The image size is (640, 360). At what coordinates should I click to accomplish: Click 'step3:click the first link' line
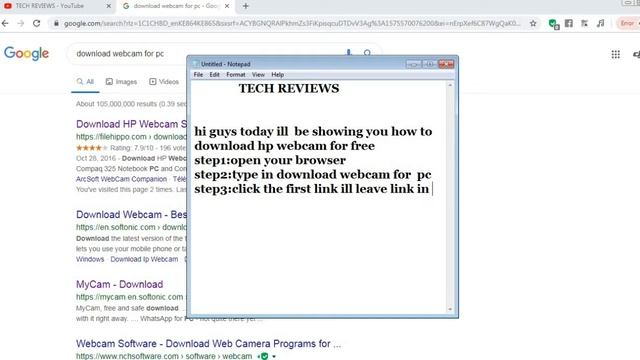click(311, 189)
